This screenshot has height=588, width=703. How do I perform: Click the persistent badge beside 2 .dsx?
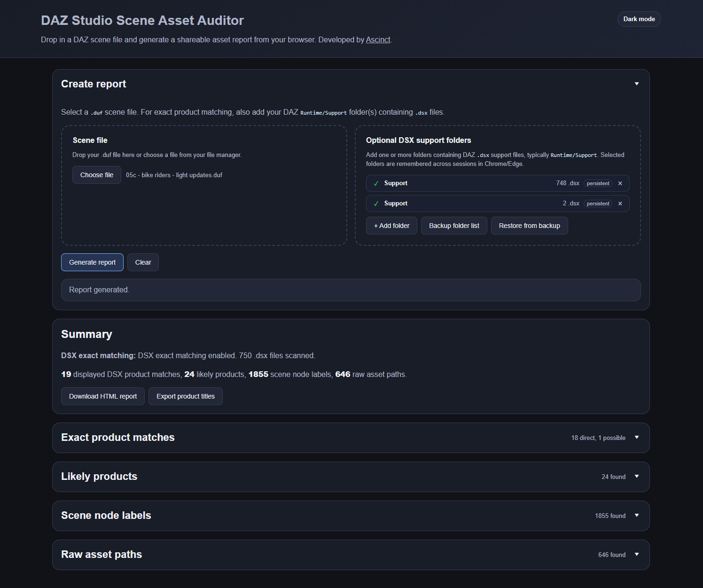point(598,204)
